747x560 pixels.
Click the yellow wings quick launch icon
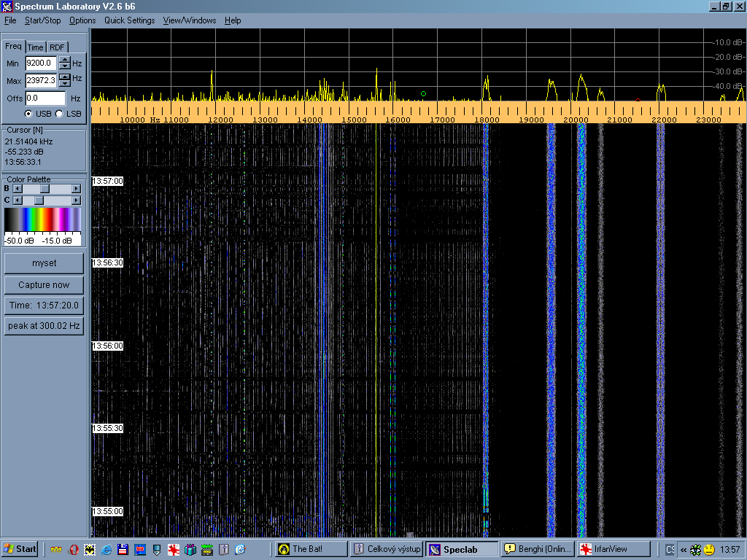pyautogui.click(x=56, y=550)
